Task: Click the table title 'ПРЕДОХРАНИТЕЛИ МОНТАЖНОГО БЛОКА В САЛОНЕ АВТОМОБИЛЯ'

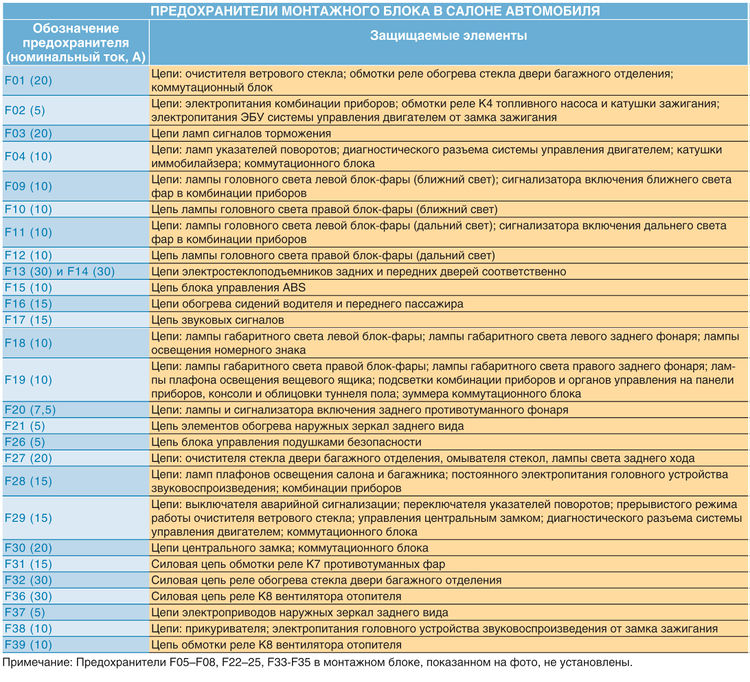Action: point(375,11)
